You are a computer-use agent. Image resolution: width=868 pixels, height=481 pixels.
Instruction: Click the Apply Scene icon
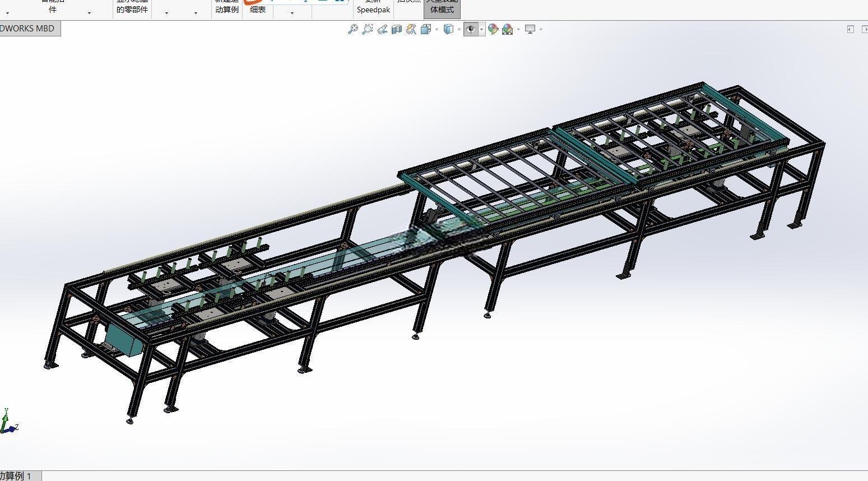coord(508,29)
